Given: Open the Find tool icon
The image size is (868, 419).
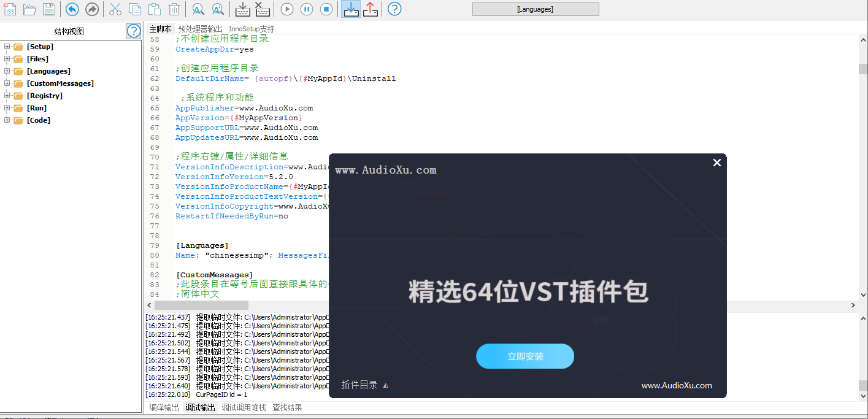Looking at the screenshot, I should 197,9.
